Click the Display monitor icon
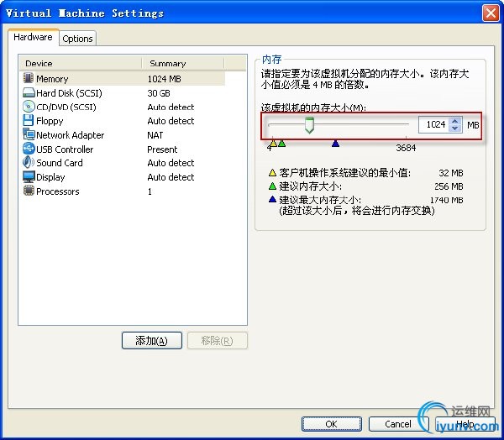Viewport: 504px width, 440px height. pyautogui.click(x=29, y=177)
